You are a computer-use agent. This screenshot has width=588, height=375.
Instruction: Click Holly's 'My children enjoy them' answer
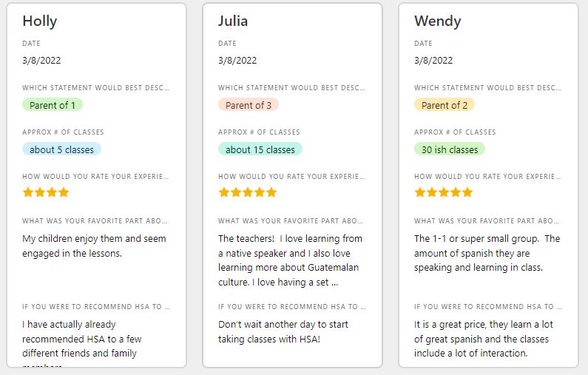(x=94, y=246)
